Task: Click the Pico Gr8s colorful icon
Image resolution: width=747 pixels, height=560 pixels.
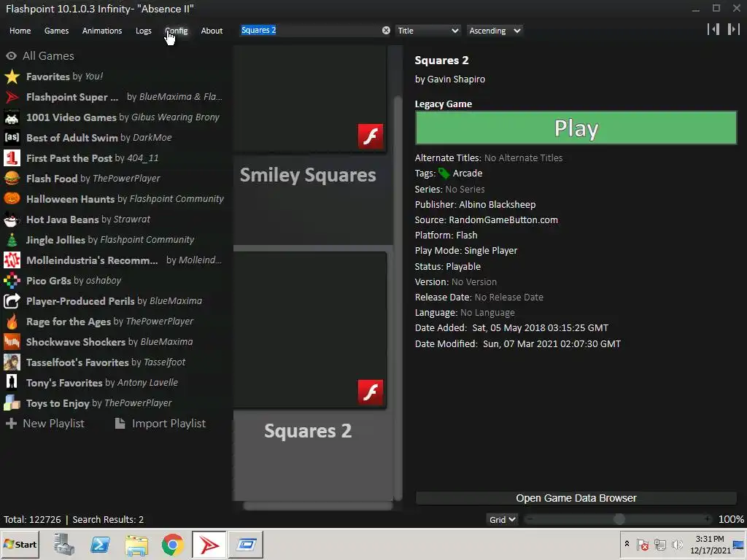Action: [x=12, y=281]
